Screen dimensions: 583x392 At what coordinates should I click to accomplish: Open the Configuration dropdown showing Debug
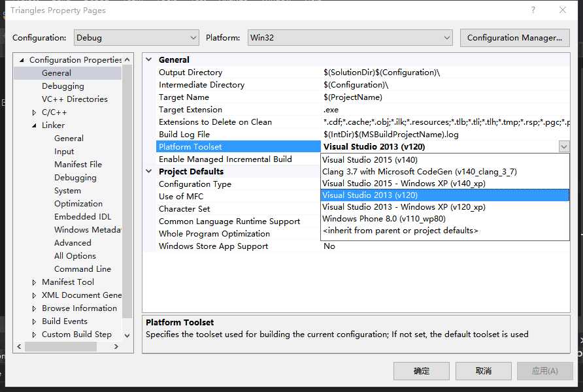click(136, 37)
